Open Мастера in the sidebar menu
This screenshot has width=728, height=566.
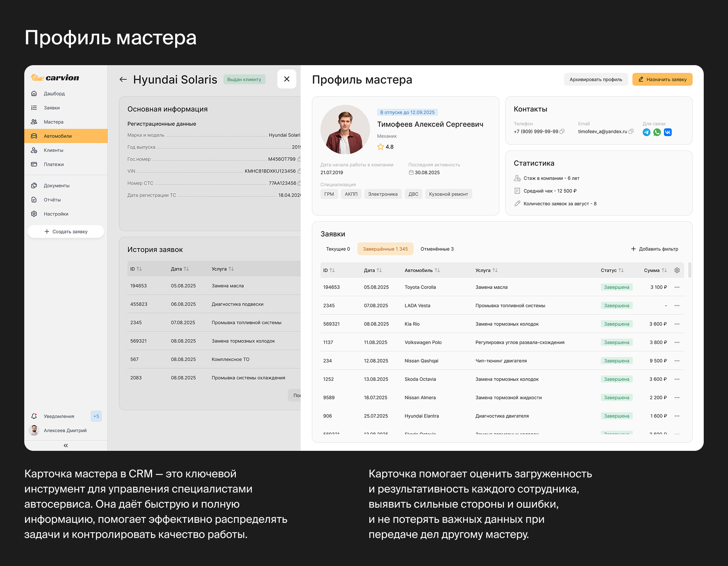click(53, 122)
